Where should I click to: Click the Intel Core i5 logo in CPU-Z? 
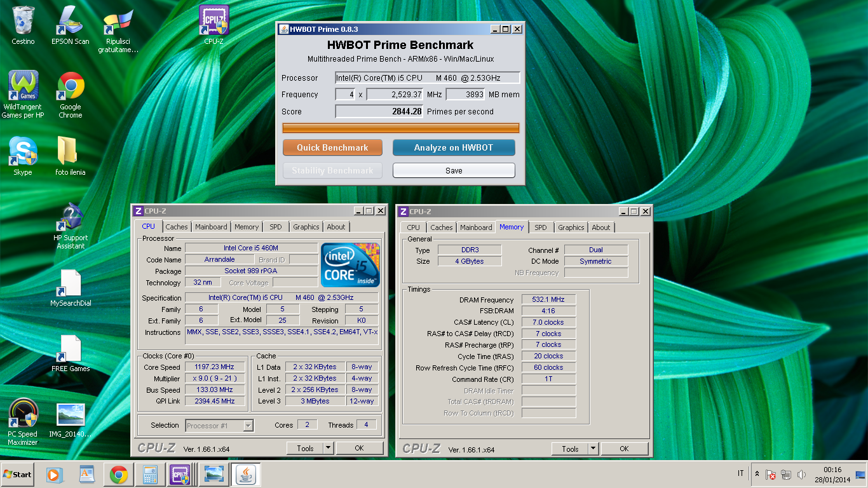click(351, 264)
